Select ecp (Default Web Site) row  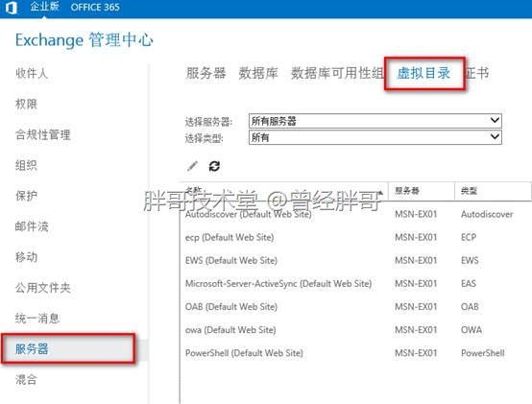coord(355,237)
